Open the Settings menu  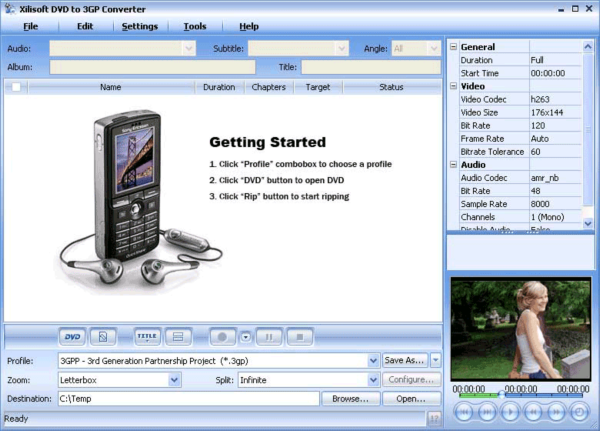point(139,26)
